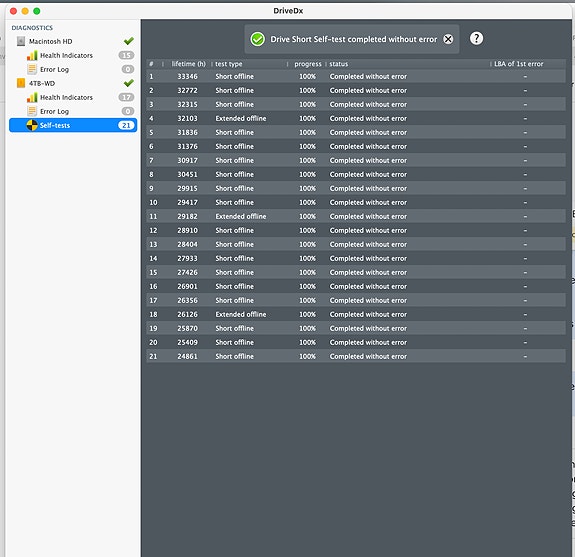Sort by the lifetime (h) column header
Viewport: 575px width, 557px height.
(188, 64)
